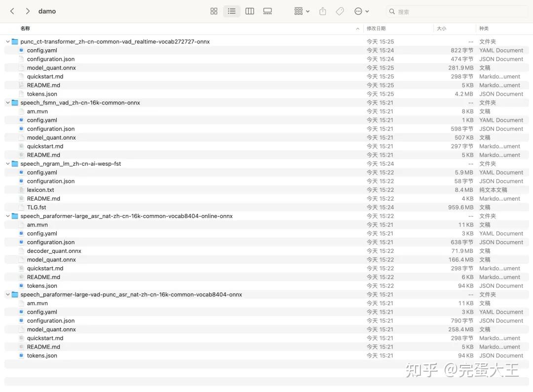This screenshot has width=533, height=392.
Task: Sort files by 名称 column
Action: point(25,28)
